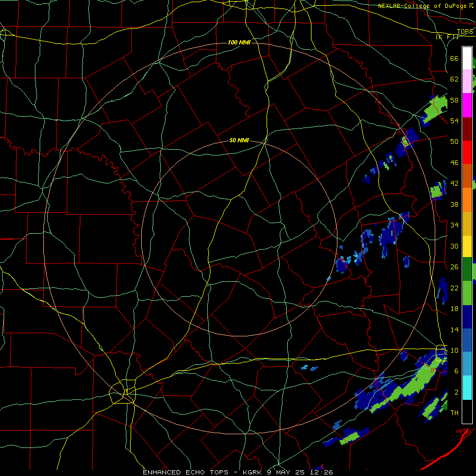Click the '54' legend value
The image size is (476, 476).
[454, 121]
